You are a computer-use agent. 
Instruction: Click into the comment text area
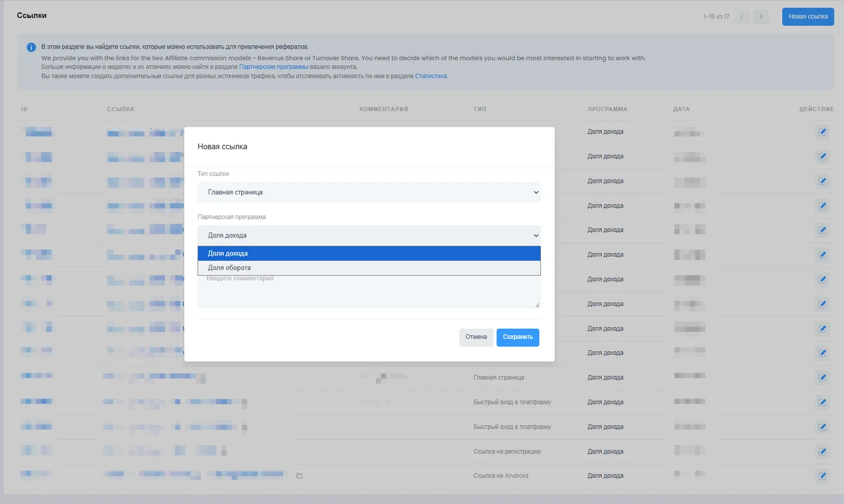369,291
